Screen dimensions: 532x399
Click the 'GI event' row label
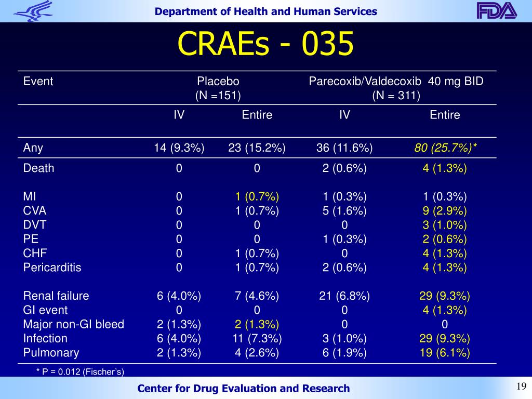(x=46, y=310)
